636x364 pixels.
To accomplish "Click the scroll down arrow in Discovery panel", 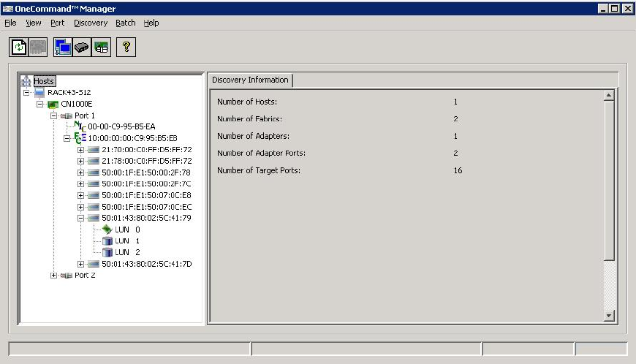I will point(608,316).
